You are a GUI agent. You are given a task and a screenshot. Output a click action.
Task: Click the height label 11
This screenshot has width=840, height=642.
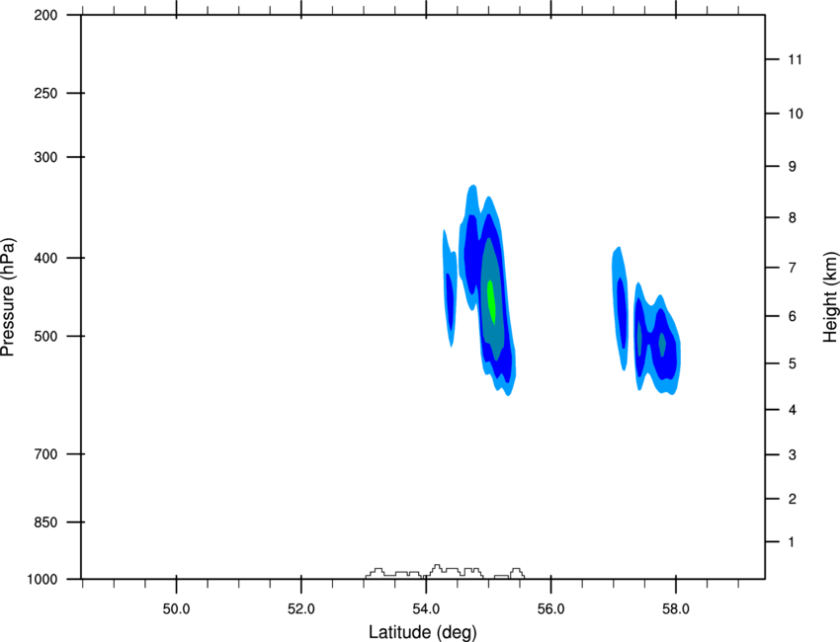[x=795, y=59]
